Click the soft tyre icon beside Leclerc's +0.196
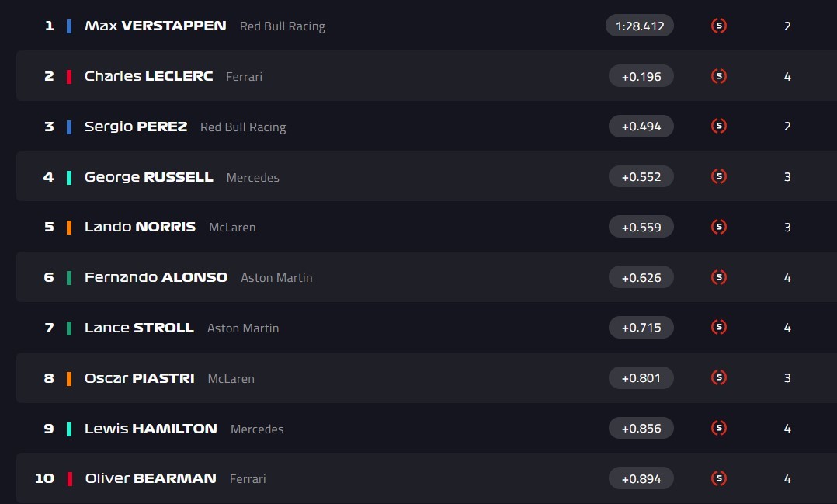The width and height of the screenshot is (837, 504). pos(719,76)
